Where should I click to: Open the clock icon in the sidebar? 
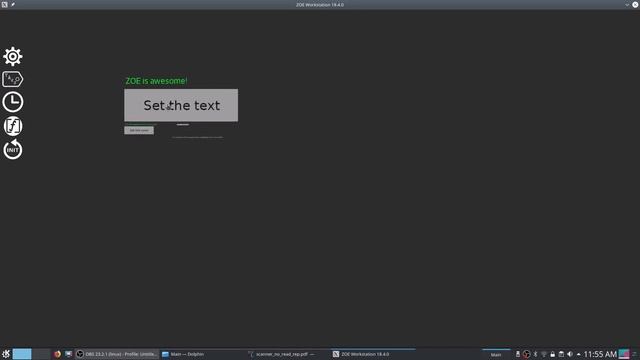(13, 102)
